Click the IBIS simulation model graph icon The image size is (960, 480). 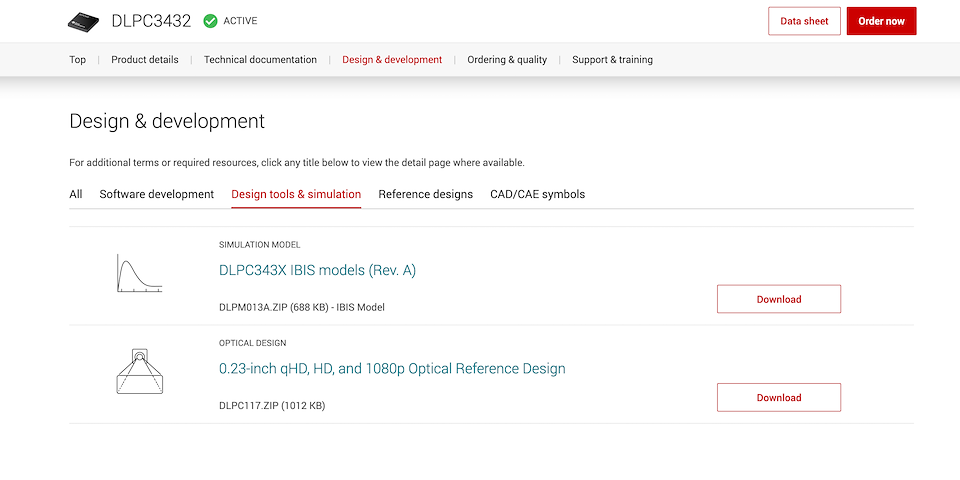(x=139, y=273)
